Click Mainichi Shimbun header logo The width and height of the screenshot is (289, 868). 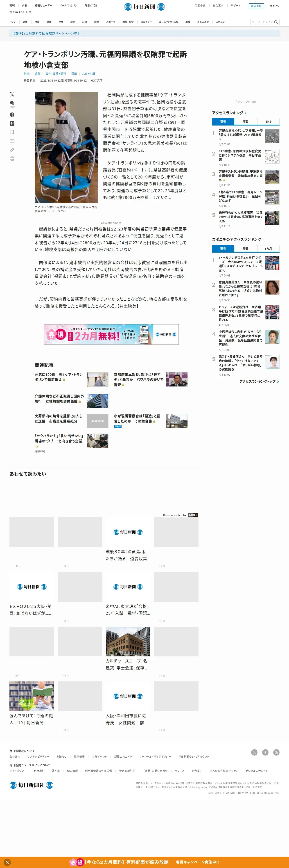144,7
